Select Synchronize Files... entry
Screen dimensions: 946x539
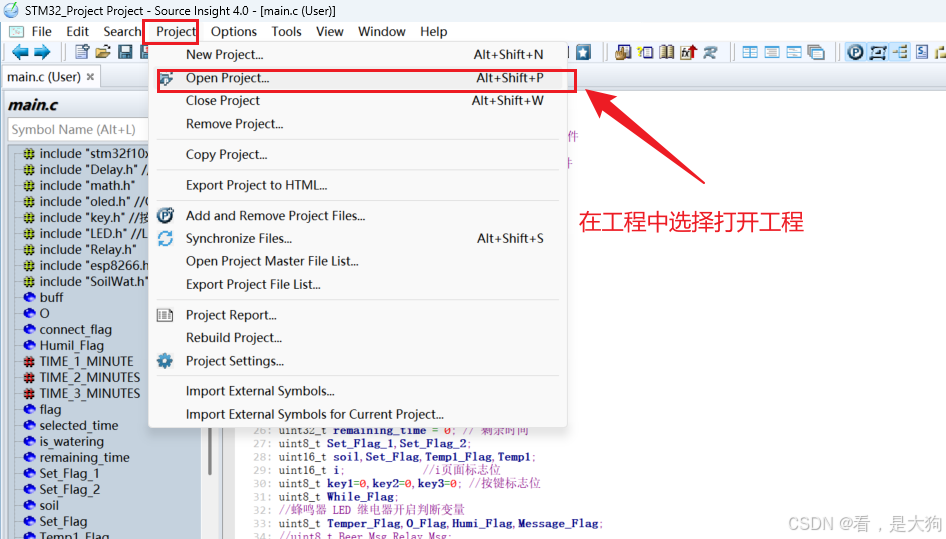[357, 238]
